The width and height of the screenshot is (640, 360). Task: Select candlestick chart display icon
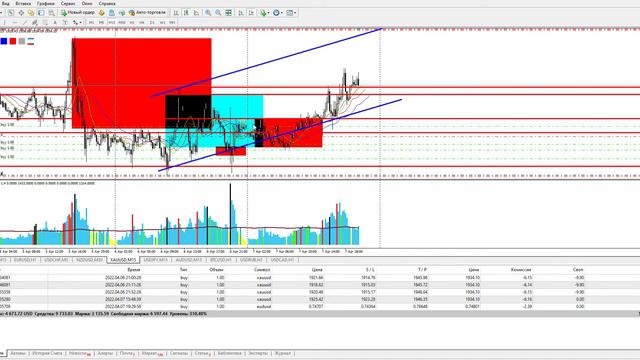(186, 13)
